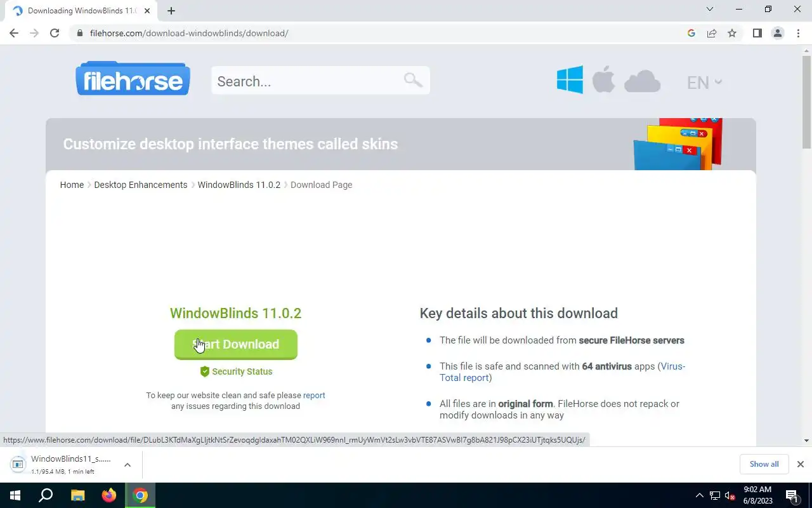Click the FileHorse logo
Screen dimensions: 812x508
[x=133, y=79]
